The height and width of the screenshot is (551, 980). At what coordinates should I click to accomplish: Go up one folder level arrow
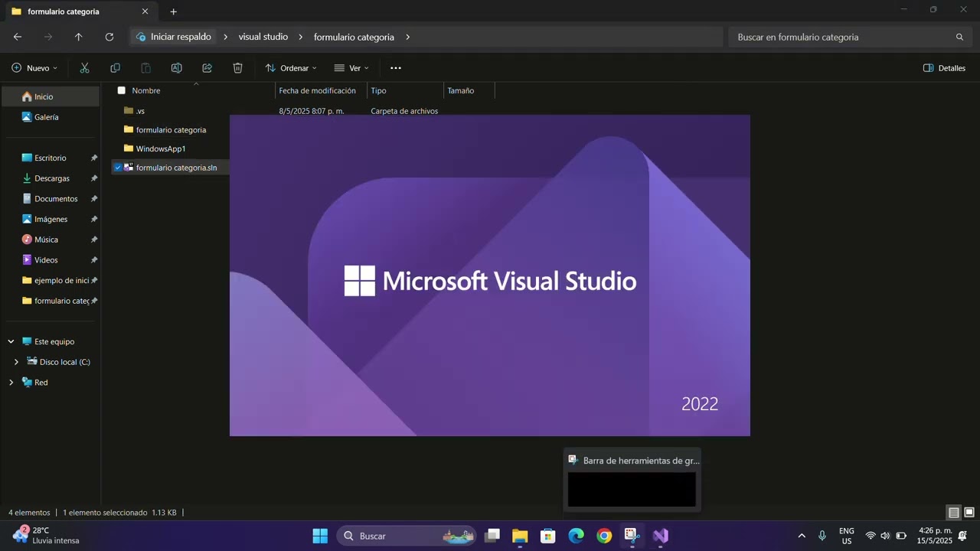pos(78,37)
